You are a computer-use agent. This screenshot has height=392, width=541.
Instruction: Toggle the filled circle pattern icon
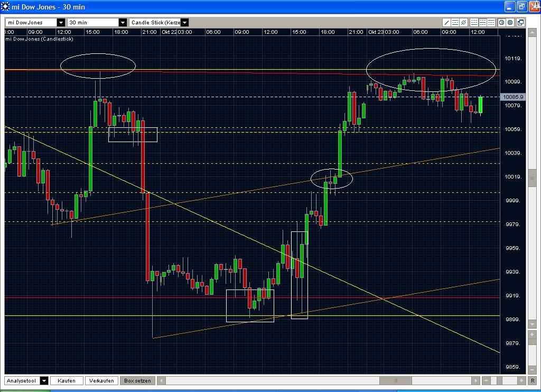tap(510, 23)
